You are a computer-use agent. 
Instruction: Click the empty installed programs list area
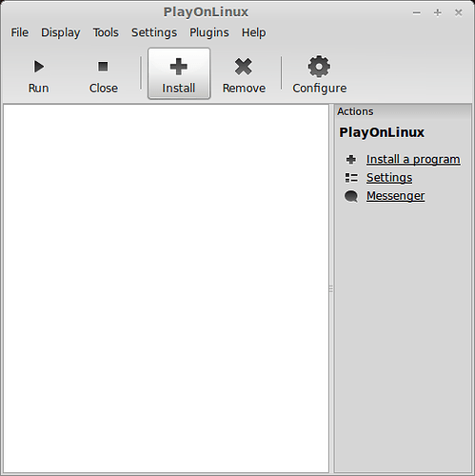coord(166,288)
